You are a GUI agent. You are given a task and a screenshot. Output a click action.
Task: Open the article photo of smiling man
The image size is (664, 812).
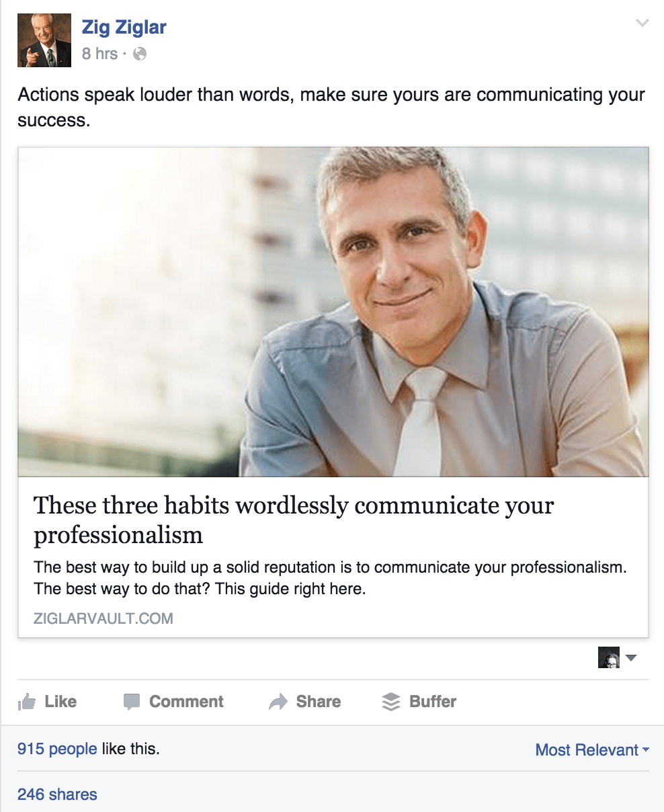(x=333, y=312)
